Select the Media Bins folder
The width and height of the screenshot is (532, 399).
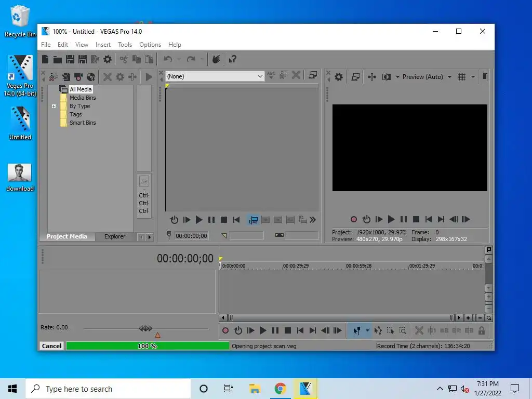[83, 98]
